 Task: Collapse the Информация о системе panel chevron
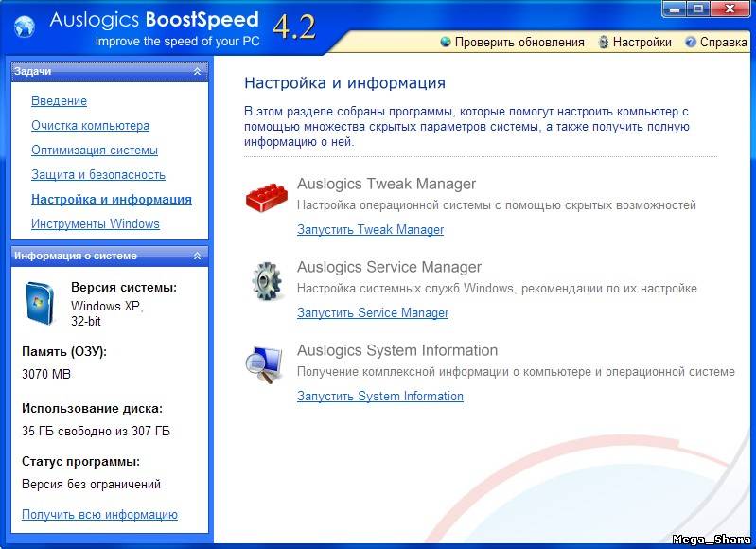click(197, 257)
